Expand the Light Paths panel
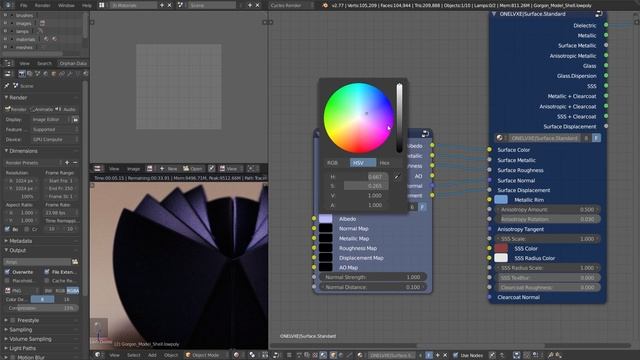 coord(6,348)
